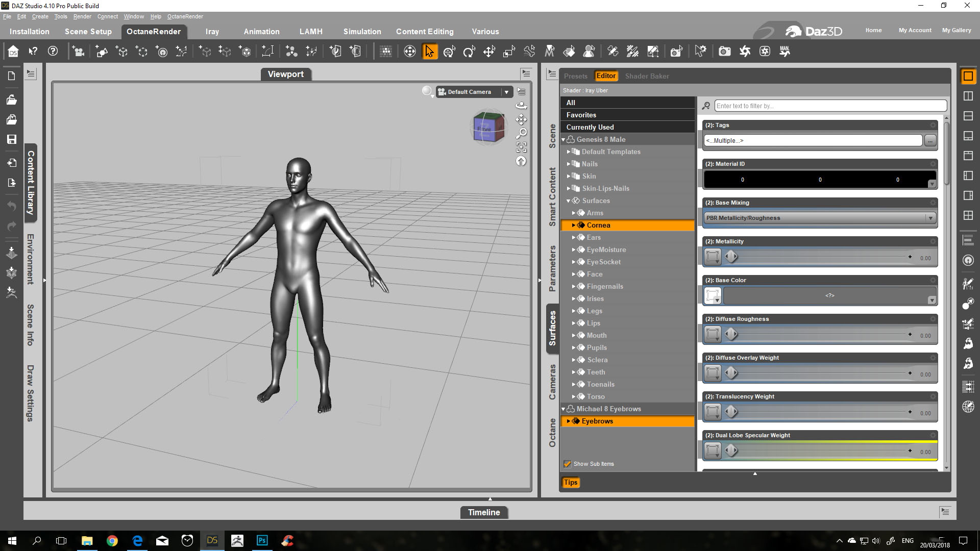Collapse the Genesis 8 Male tree
Viewport: 980px width, 551px height.
563,139
